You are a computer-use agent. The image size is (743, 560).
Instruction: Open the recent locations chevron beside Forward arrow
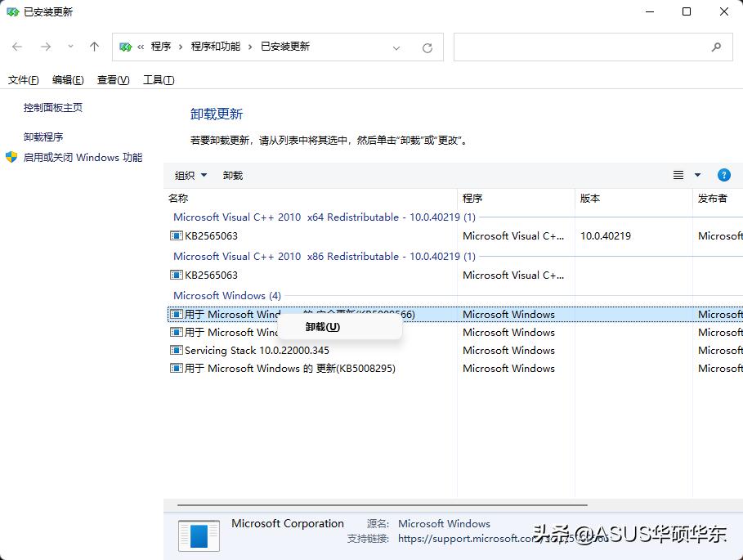[x=70, y=47]
